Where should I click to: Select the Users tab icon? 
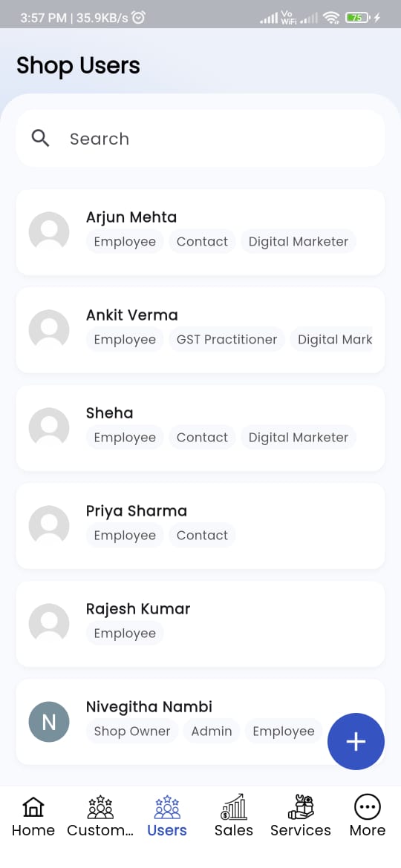167,808
